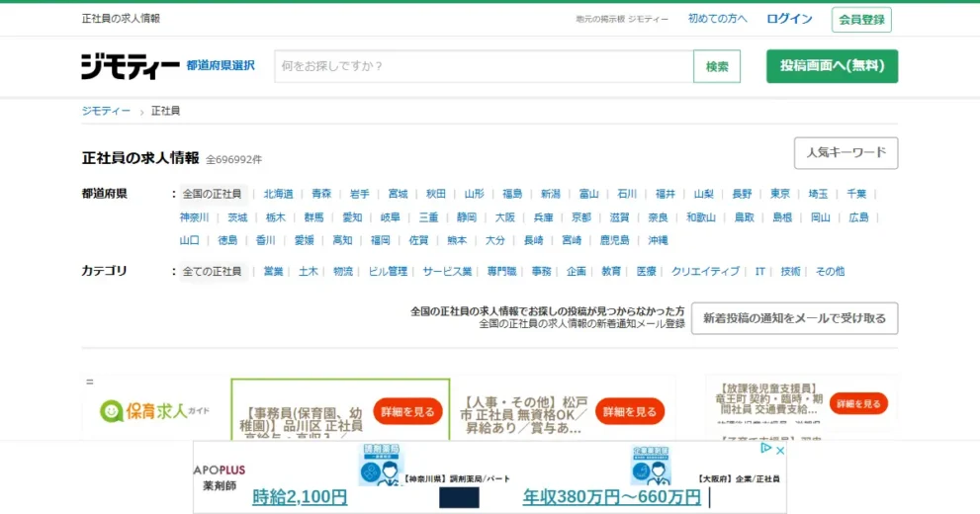Select 広島 prefecture

click(858, 217)
